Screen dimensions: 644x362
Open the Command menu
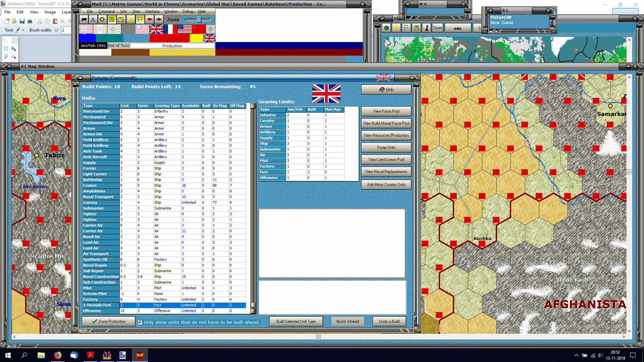point(106,11)
